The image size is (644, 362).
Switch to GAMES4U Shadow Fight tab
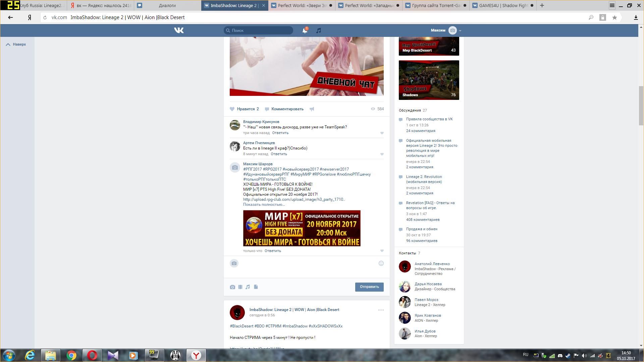[x=503, y=5]
